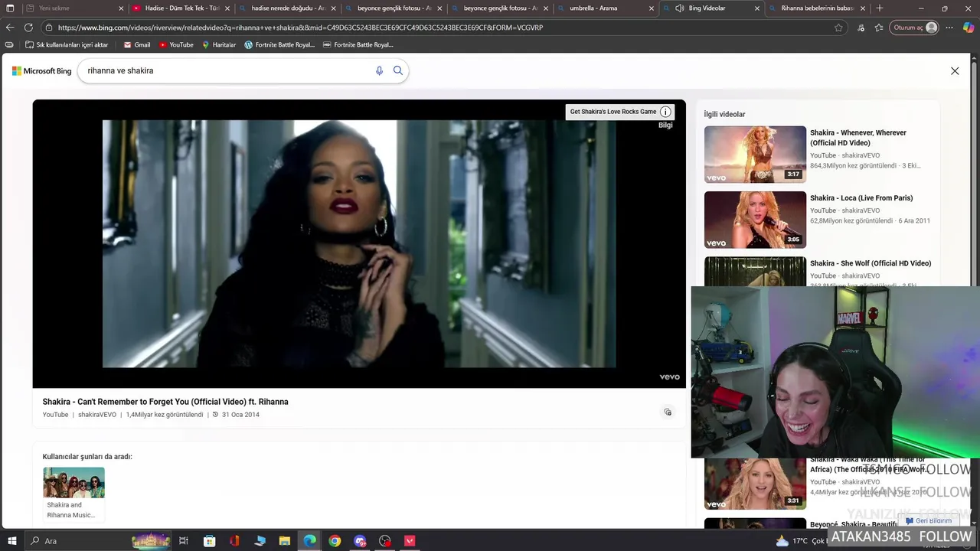Open the Whenever, Wherever video thumbnail

(x=755, y=155)
